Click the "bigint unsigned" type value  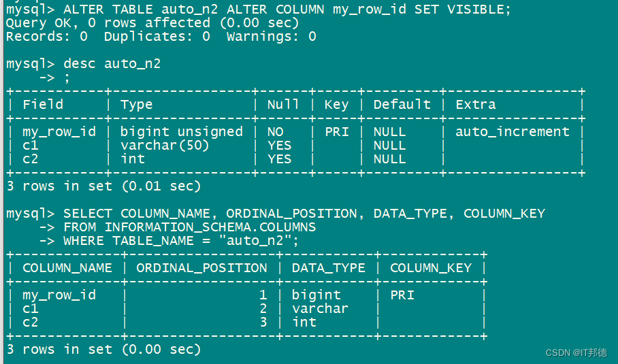click(181, 132)
